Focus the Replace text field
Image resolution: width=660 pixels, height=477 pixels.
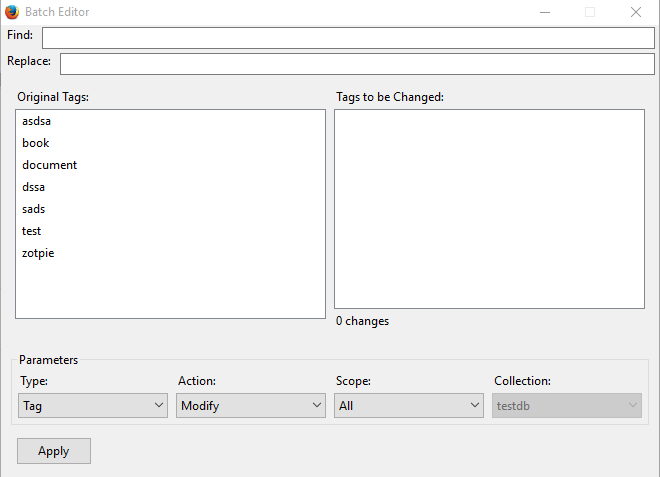(x=357, y=64)
